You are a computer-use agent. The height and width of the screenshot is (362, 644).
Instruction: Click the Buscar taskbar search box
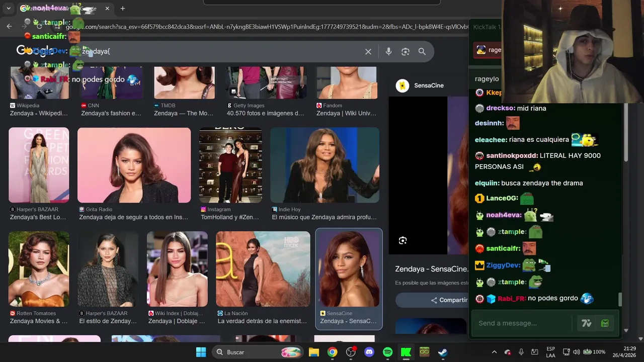click(258, 352)
